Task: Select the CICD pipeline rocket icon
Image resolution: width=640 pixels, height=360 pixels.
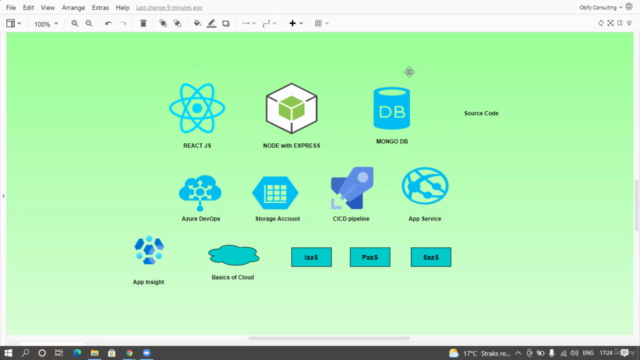Action: [352, 188]
